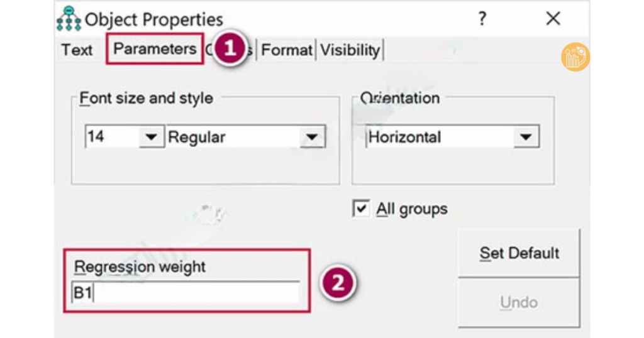
Task: Go to the Visibility tab
Action: 350,50
